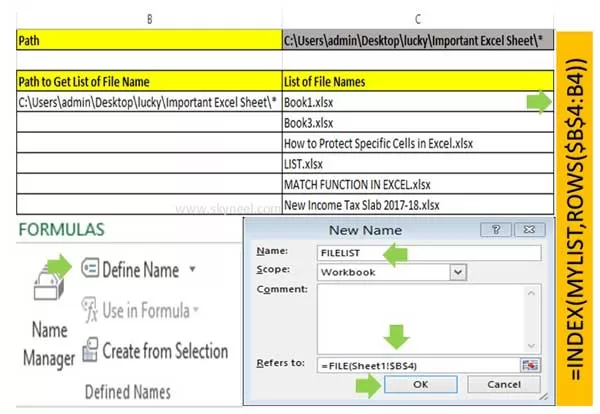600x414 pixels.
Task: Click the Use in Formula icon
Action: click(90, 310)
